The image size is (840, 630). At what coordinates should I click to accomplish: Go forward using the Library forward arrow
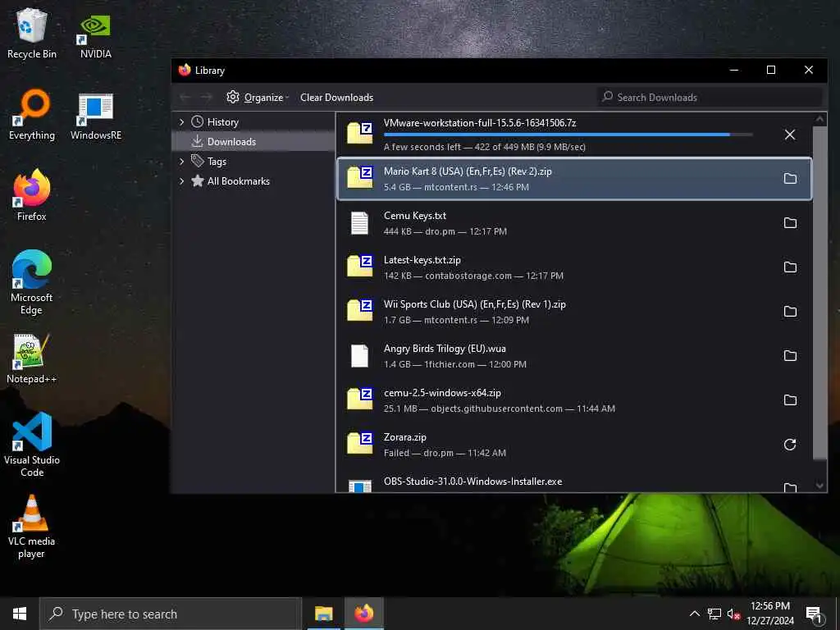(x=206, y=98)
